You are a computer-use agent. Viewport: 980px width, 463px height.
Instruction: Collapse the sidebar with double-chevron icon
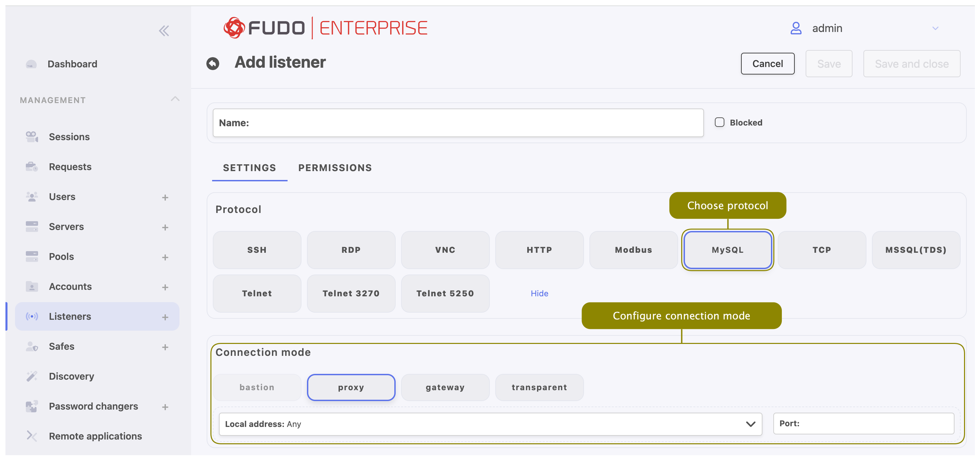coord(164,31)
